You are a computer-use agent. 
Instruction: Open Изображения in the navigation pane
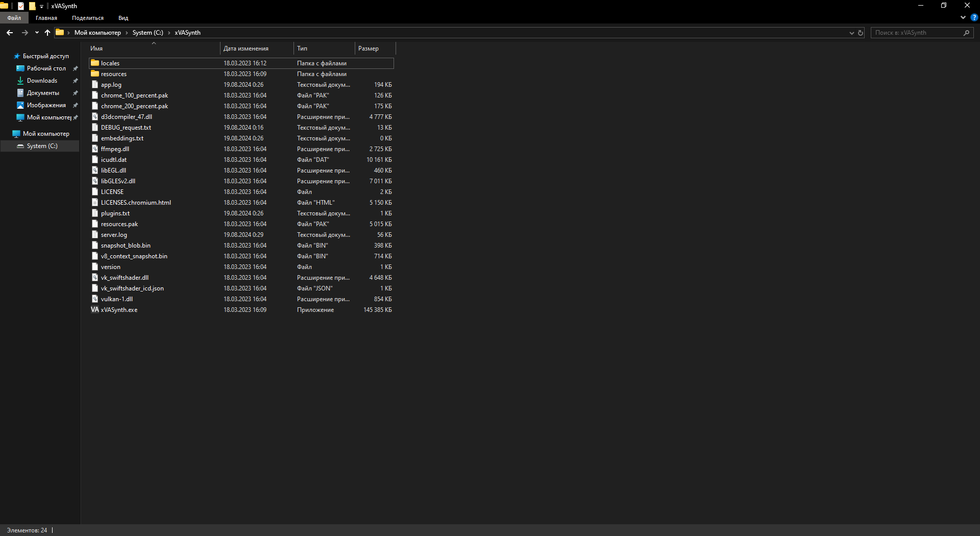[x=46, y=105]
